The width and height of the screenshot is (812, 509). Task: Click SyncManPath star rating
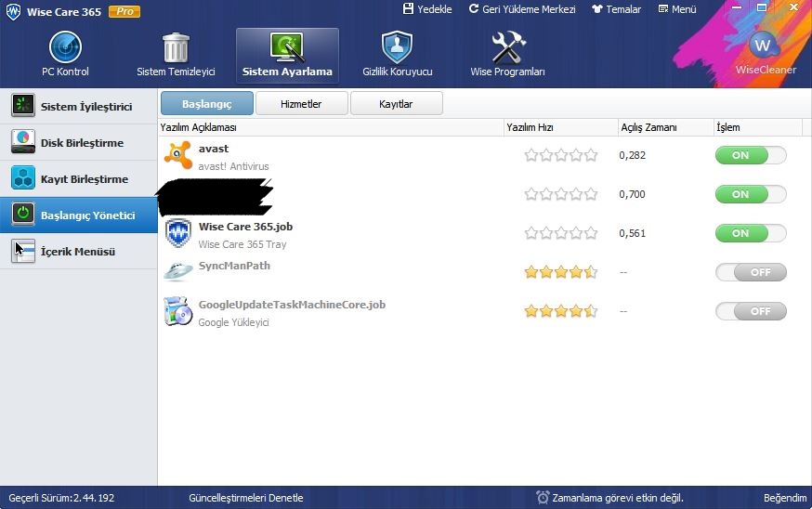(561, 272)
